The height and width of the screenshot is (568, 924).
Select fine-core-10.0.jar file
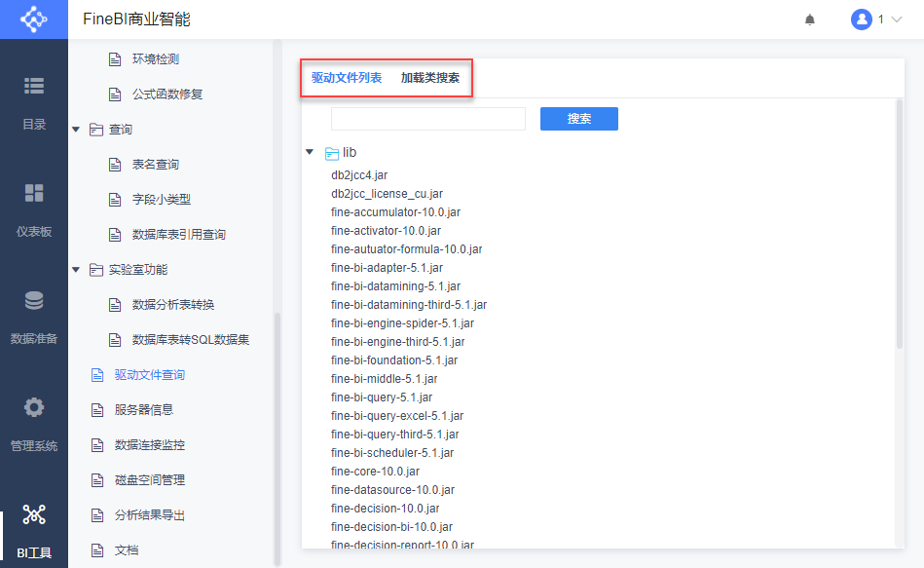pos(376,472)
